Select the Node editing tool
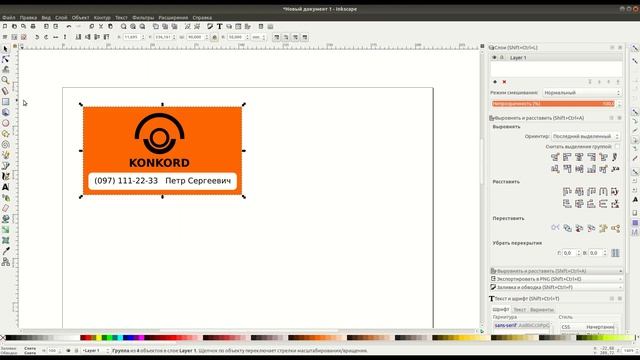 point(5,60)
